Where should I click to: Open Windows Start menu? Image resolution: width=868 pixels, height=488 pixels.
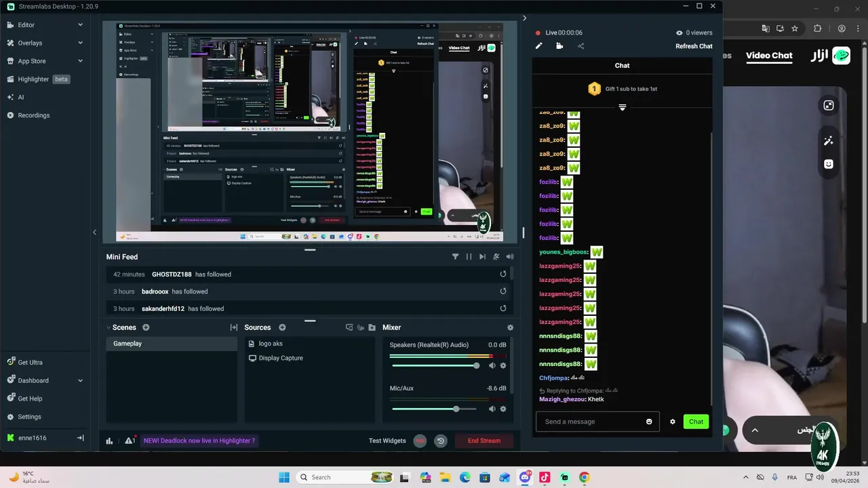(284, 477)
